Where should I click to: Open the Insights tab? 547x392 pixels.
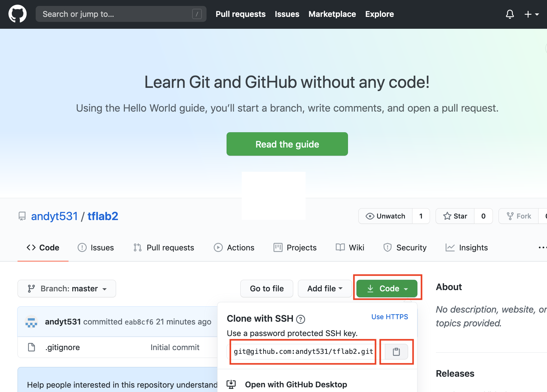coord(467,248)
